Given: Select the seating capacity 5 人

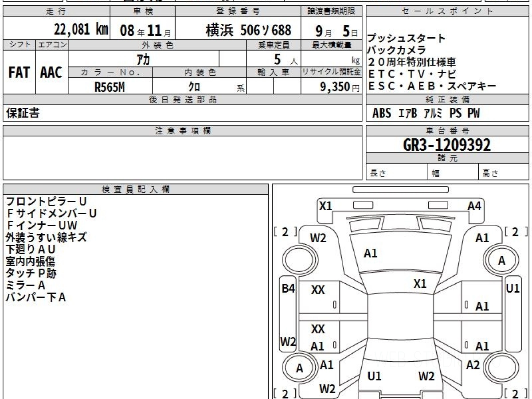Looking at the screenshot, I should (286, 59).
